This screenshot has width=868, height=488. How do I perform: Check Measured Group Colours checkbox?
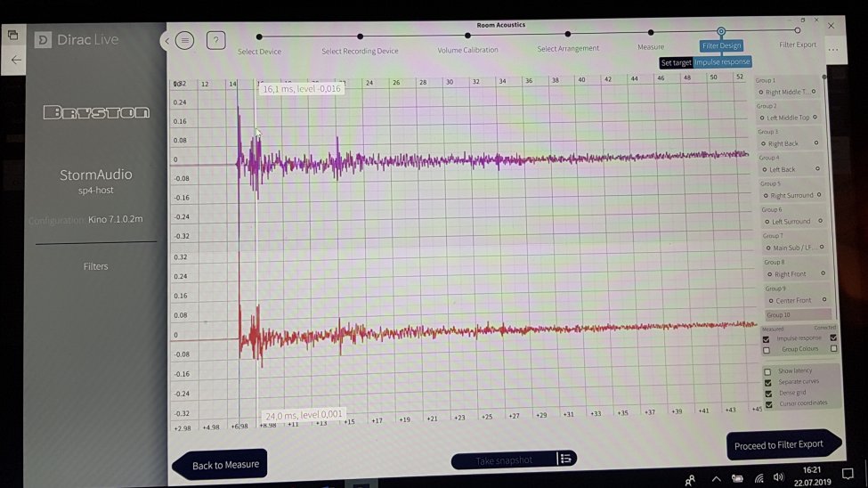coord(767,350)
